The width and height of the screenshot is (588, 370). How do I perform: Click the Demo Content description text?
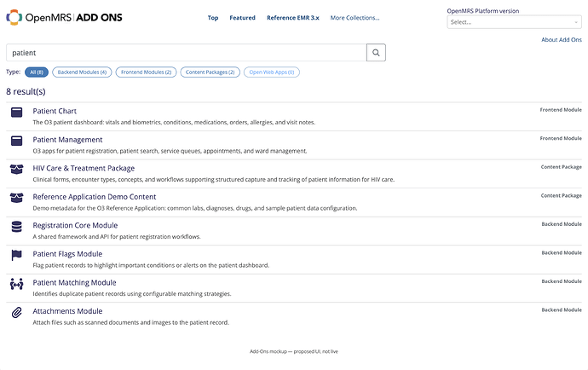click(195, 208)
